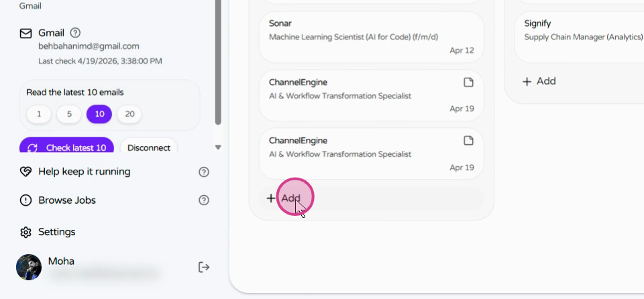644x299 pixels.
Task: Open help icon beside Gmail label
Action: click(75, 32)
